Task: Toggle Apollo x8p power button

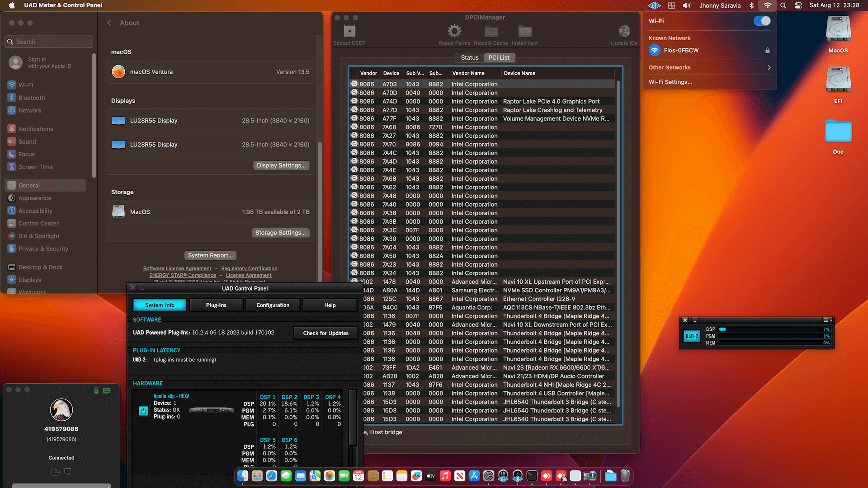Action: click(x=143, y=411)
